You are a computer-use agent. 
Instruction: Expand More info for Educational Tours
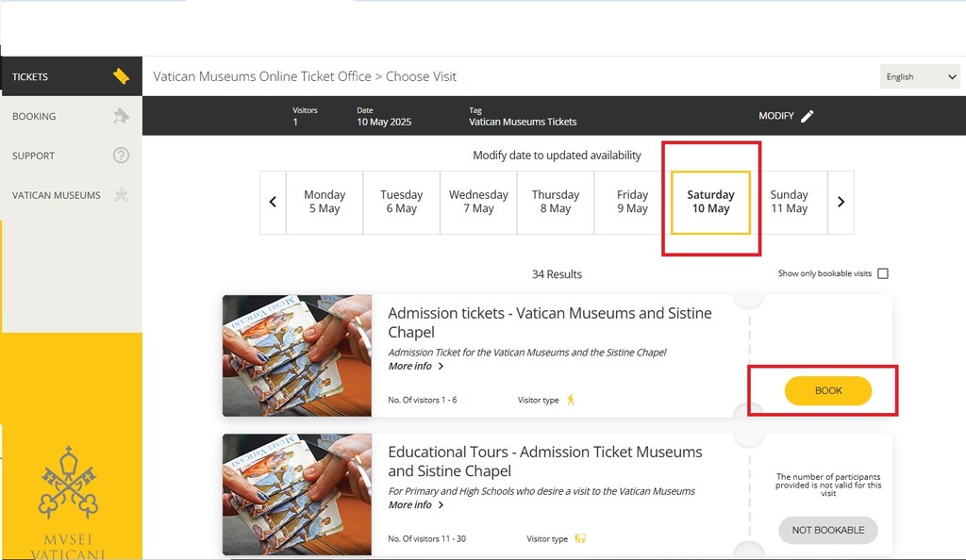(x=416, y=505)
